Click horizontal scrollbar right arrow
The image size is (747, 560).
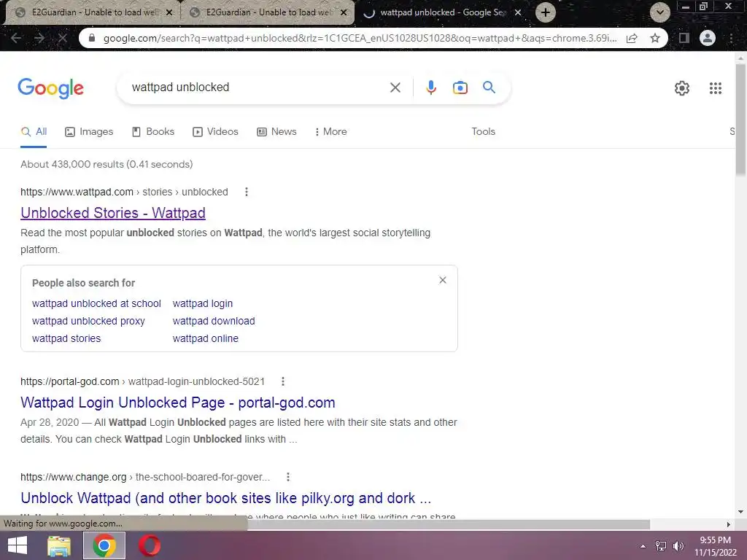click(x=729, y=524)
